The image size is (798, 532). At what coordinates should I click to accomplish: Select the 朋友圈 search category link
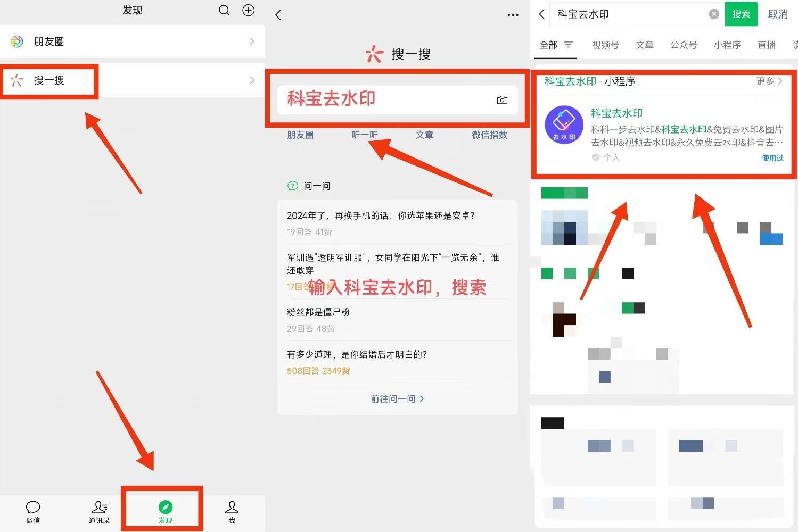(300, 135)
